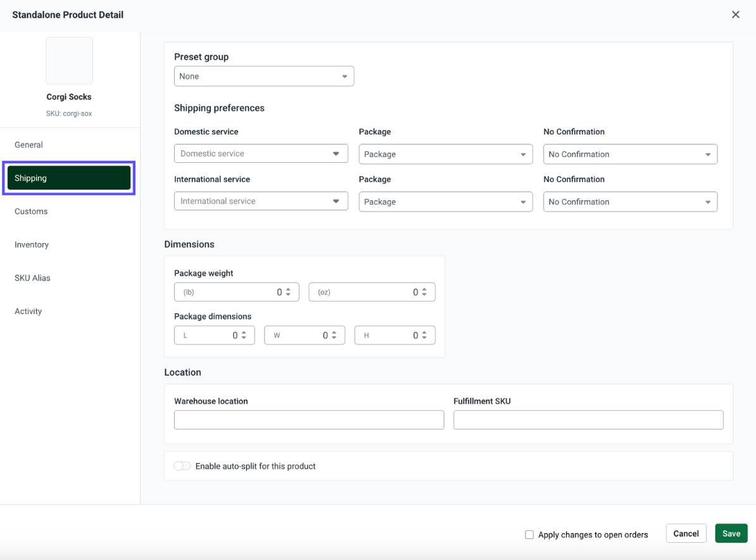Enable auto-split for this product toggle
Viewport: 756px width, 560px height.
[182, 466]
